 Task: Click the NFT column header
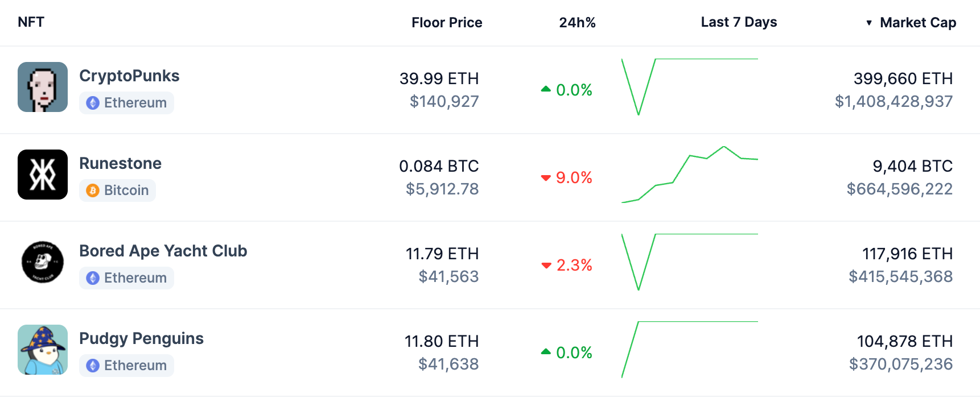[x=31, y=22]
